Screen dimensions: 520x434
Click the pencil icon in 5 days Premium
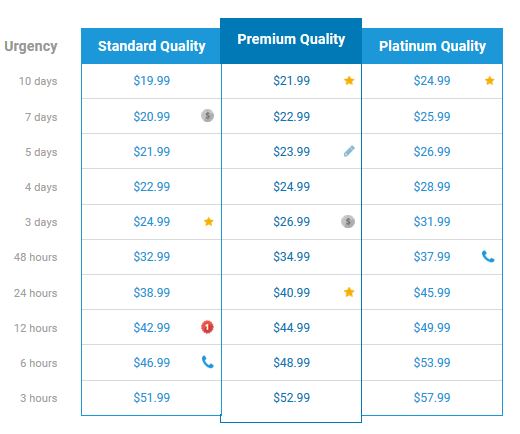point(349,151)
